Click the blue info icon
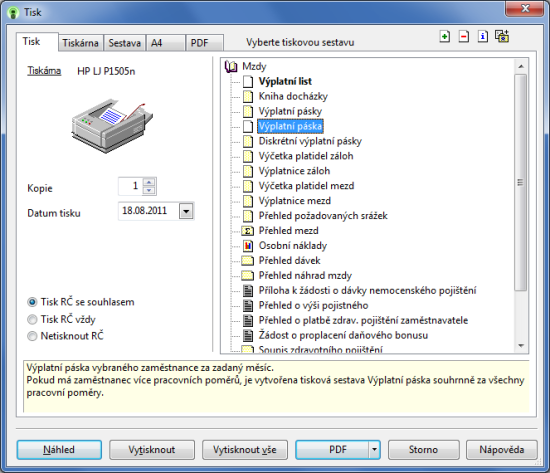Viewport: 550px width, 473px height. (x=483, y=36)
